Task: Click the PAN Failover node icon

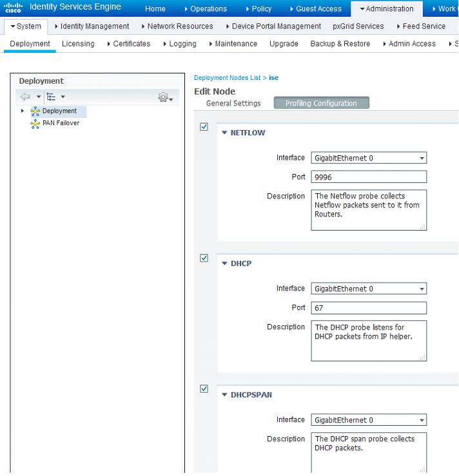Action: click(x=35, y=124)
